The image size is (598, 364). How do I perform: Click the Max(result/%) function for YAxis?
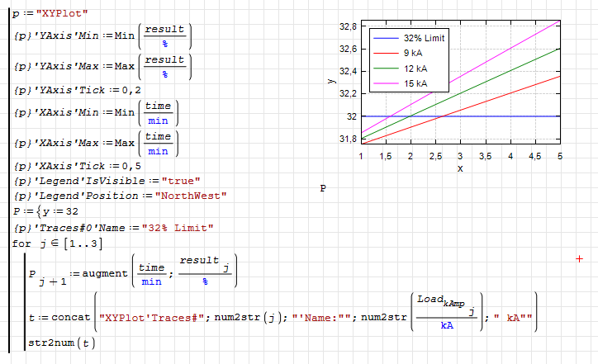pyautogui.click(x=164, y=65)
